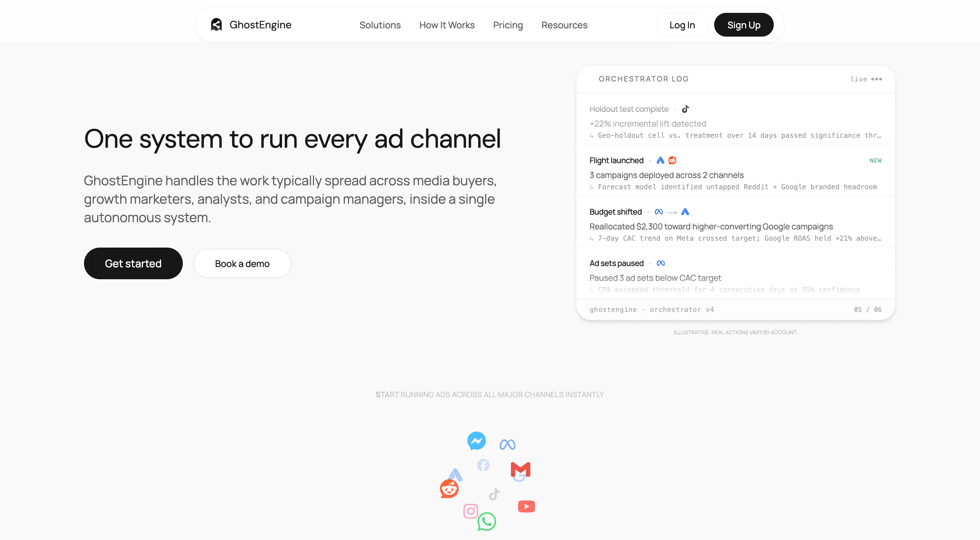Click the Log In button

point(682,25)
